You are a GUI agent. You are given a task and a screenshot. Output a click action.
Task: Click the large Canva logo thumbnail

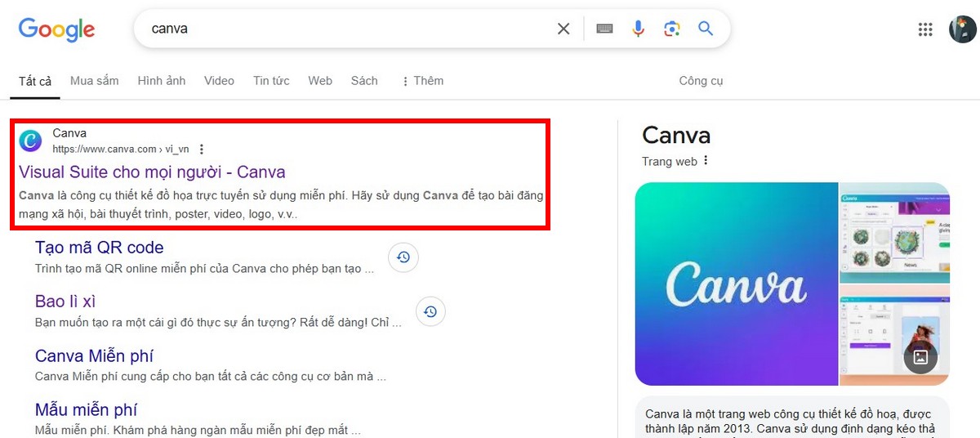point(737,284)
